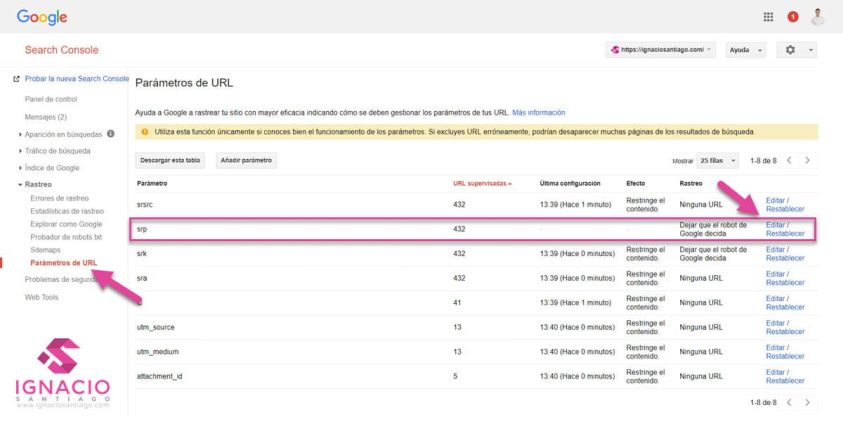Click Editar for the utm_medium parameter

775,348
